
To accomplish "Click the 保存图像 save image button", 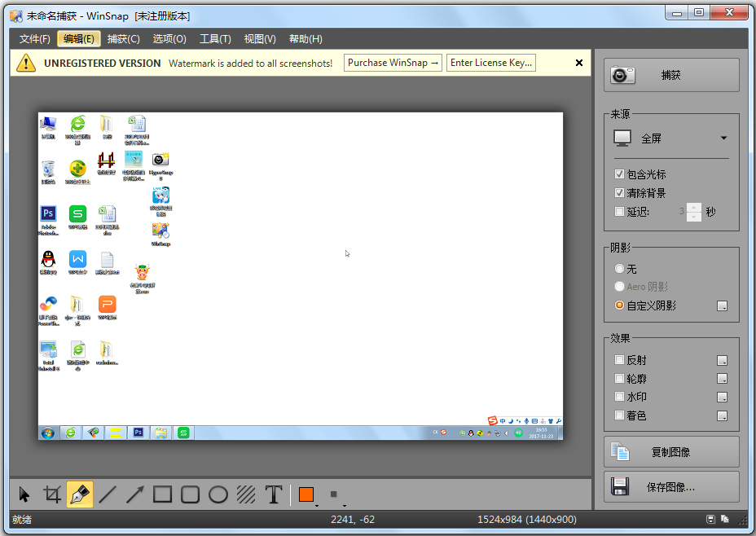I will pos(671,487).
